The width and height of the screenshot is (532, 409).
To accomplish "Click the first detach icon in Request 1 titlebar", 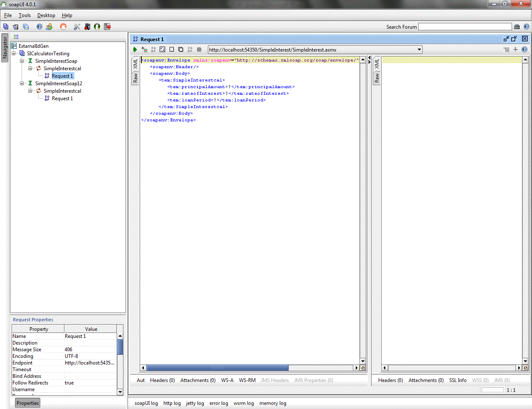I will click(506, 39).
